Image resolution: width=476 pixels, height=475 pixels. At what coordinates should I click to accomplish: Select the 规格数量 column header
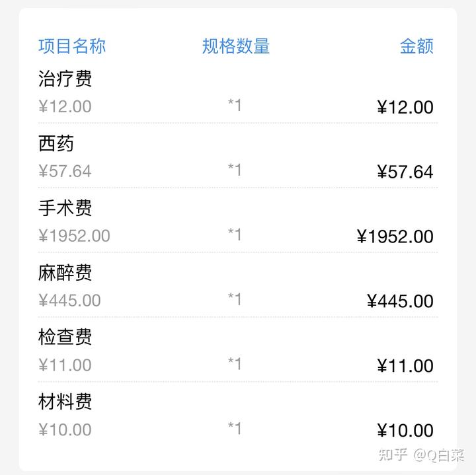[x=236, y=46]
